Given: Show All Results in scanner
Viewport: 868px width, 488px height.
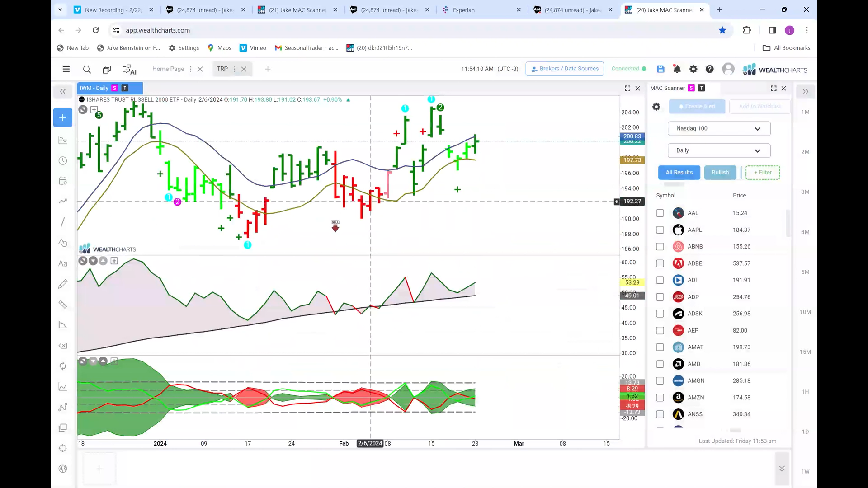Looking at the screenshot, I should point(679,173).
